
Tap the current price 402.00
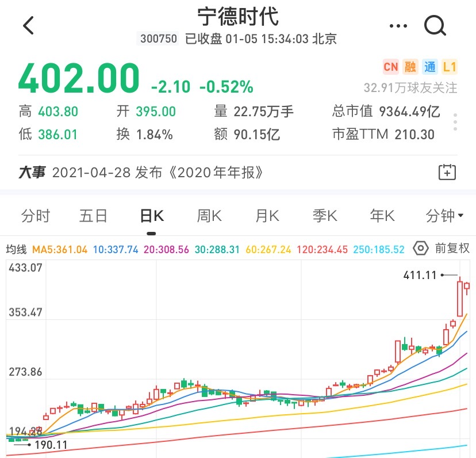point(79,78)
